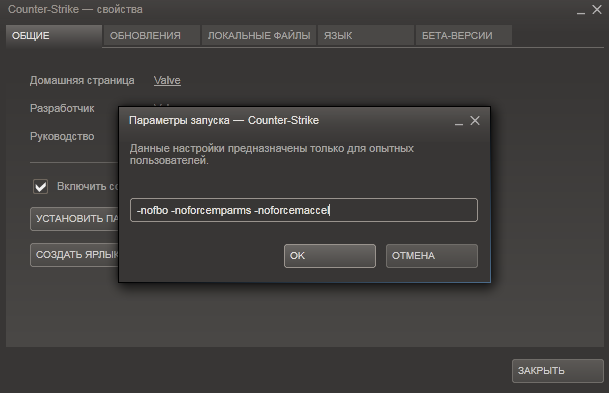Screen dimensions: 609x396
Task: Open the Valve homepage link
Action: click(x=167, y=80)
